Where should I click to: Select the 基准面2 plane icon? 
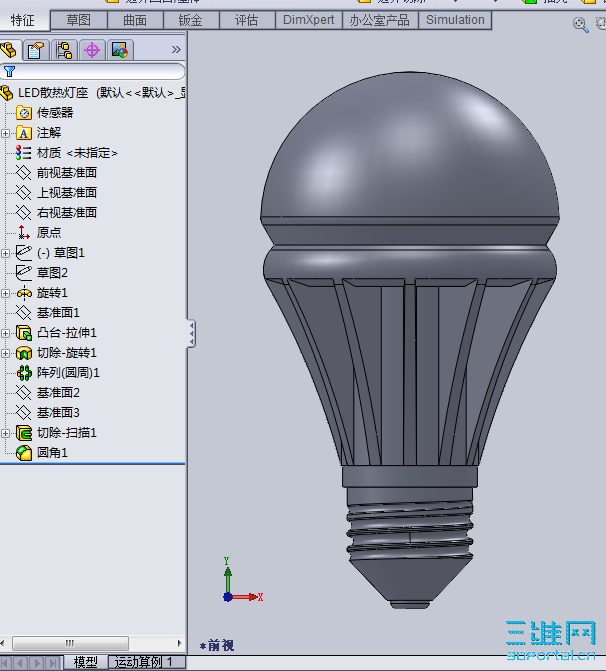pyautogui.click(x=24, y=393)
